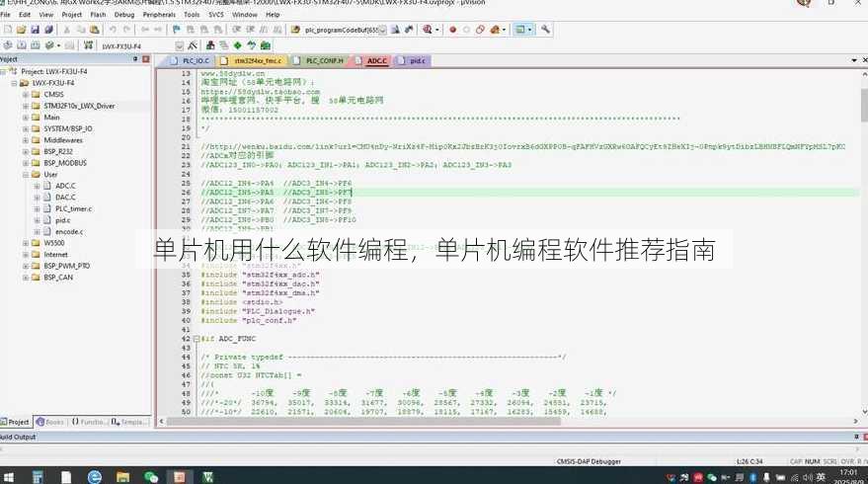This screenshot has height=484, width=868.
Task: Toggle the code fold box at line 42
Action: tap(196, 339)
